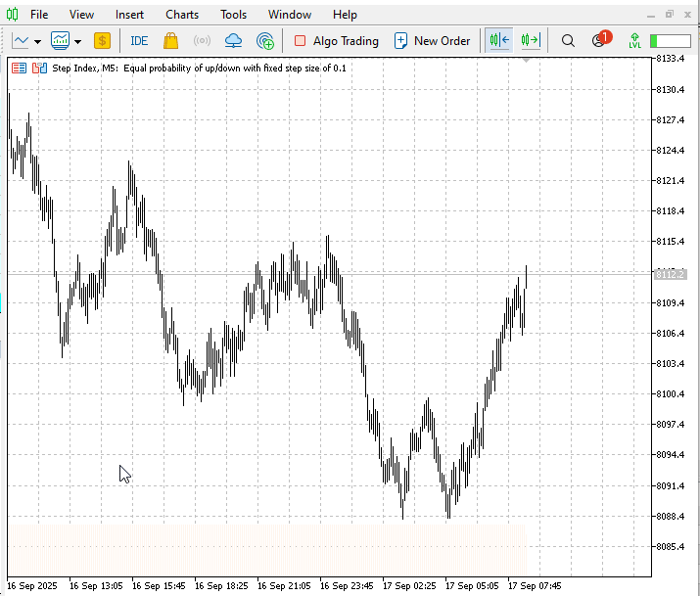Click the yellow dollar trading icon
Image resolution: width=700 pixels, height=596 pixels.
click(x=102, y=41)
